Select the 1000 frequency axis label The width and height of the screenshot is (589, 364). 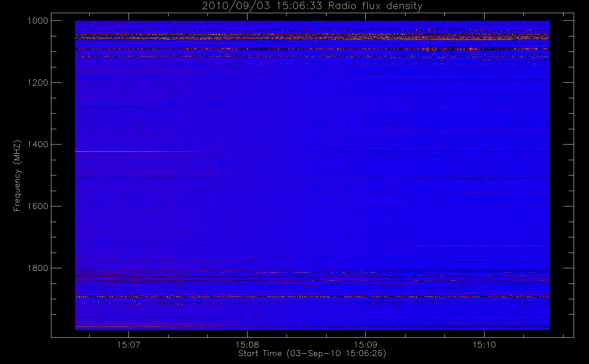[38, 21]
